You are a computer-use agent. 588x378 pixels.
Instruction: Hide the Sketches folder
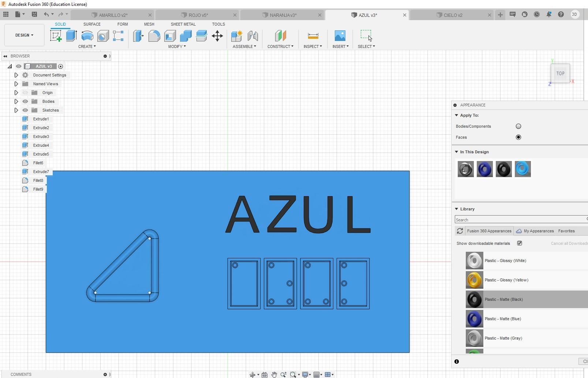pyautogui.click(x=25, y=110)
